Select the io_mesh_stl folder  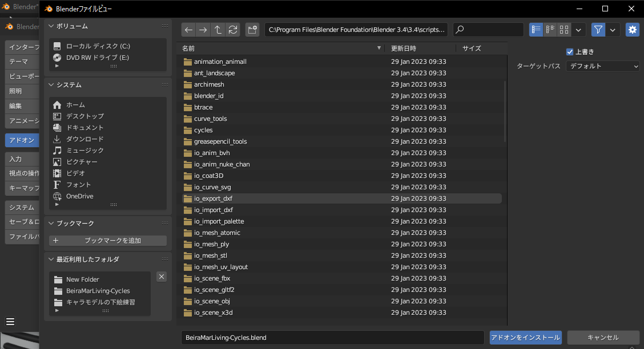tap(342, 255)
